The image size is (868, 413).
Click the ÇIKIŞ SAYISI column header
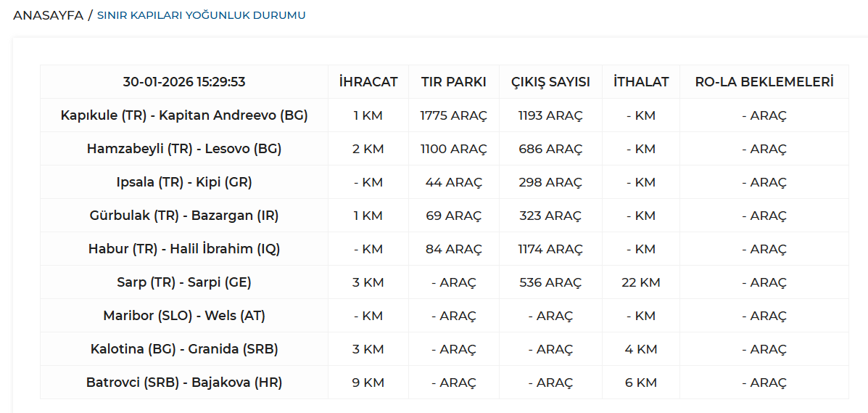point(550,82)
